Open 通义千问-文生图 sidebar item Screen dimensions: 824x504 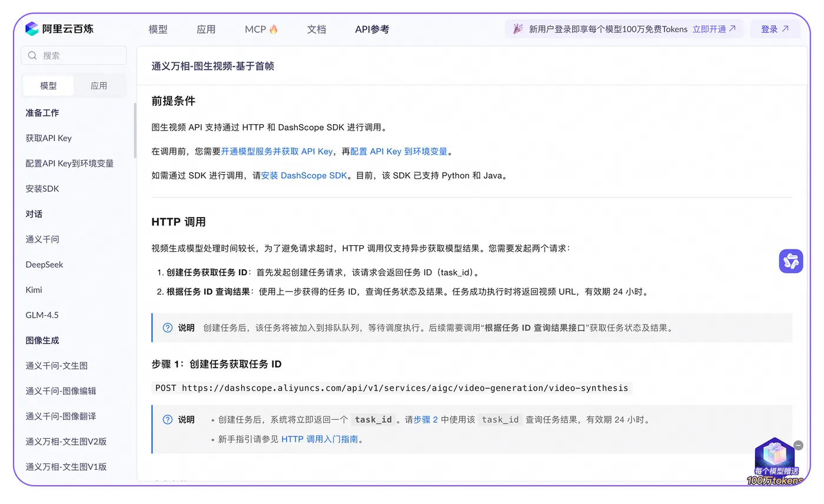[x=57, y=366]
